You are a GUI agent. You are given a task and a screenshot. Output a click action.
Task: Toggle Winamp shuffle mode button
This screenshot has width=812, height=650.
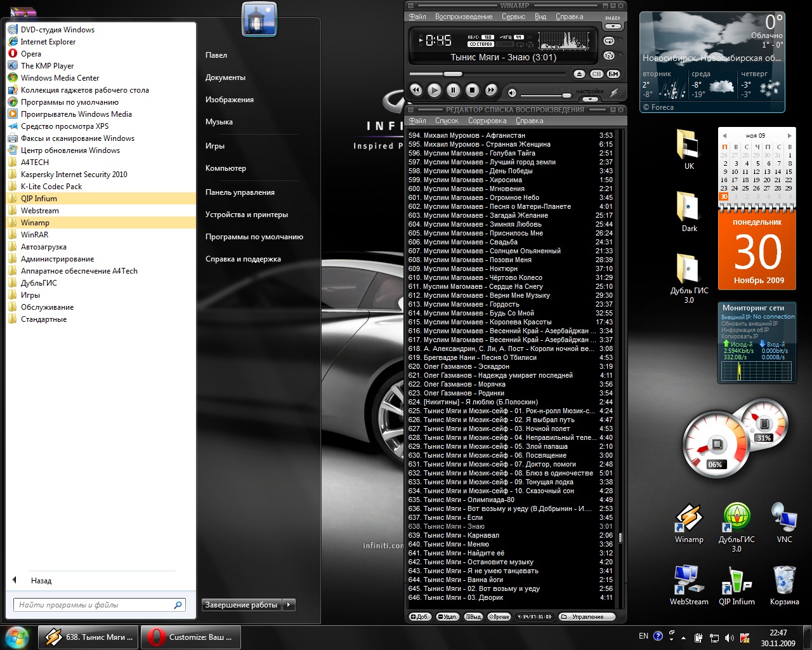(x=609, y=56)
